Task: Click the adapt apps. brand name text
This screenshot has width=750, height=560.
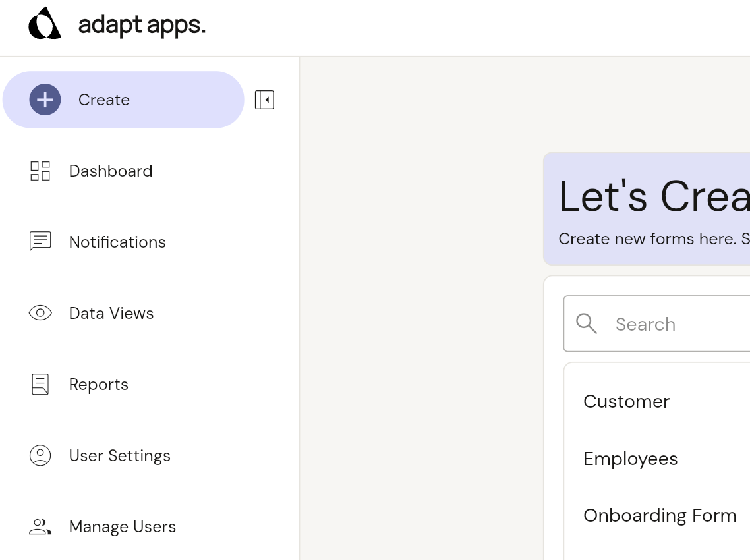Action: pyautogui.click(x=142, y=25)
